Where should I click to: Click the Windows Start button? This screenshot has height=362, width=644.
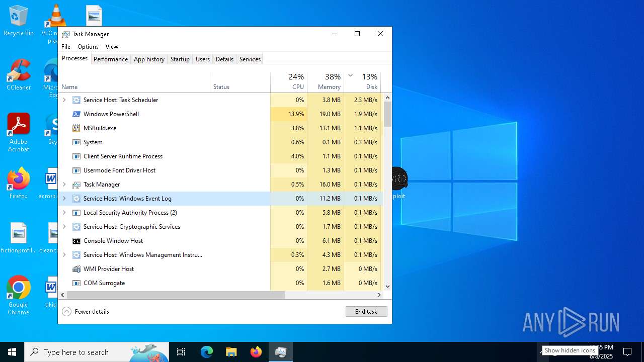click(12, 352)
